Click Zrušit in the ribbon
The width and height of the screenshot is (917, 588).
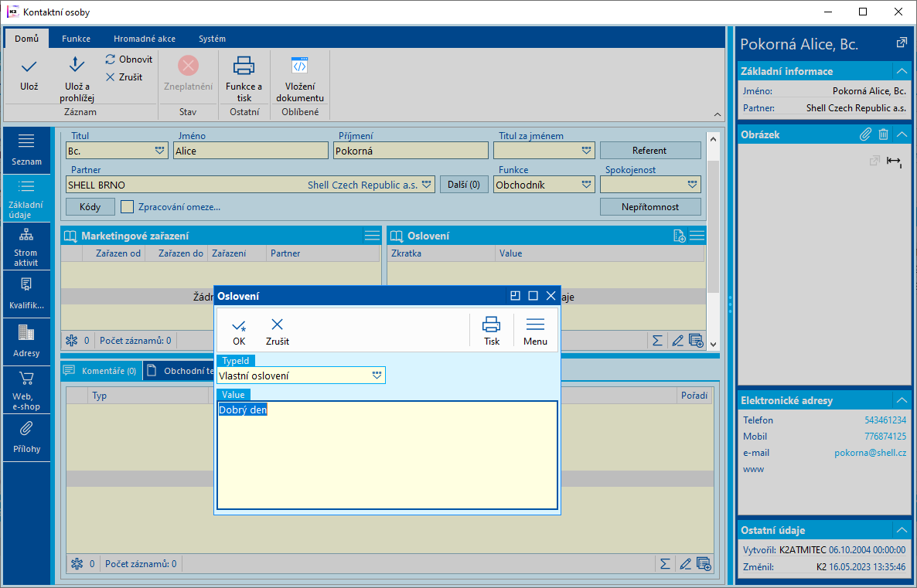(x=124, y=77)
